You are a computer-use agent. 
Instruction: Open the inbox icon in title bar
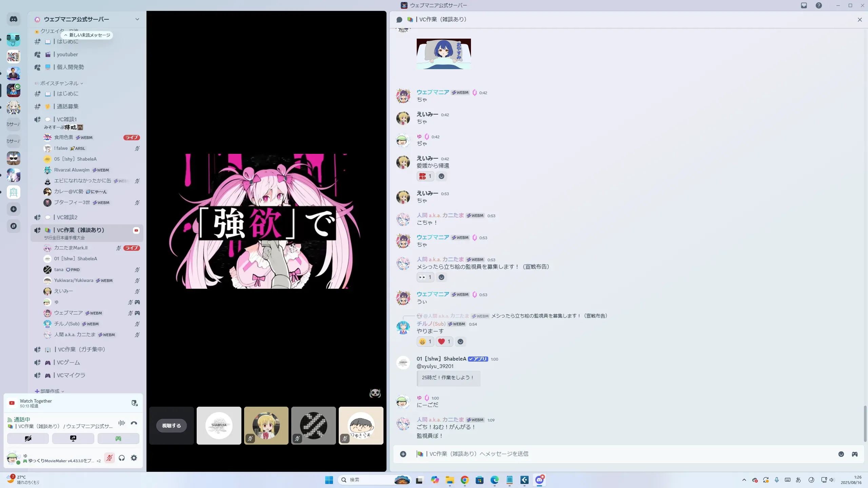(804, 5)
